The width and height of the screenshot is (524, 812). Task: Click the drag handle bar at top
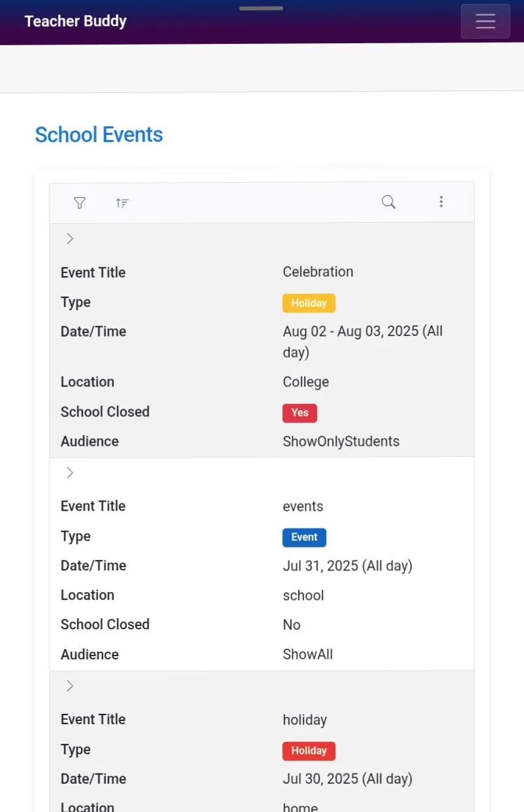261,9
